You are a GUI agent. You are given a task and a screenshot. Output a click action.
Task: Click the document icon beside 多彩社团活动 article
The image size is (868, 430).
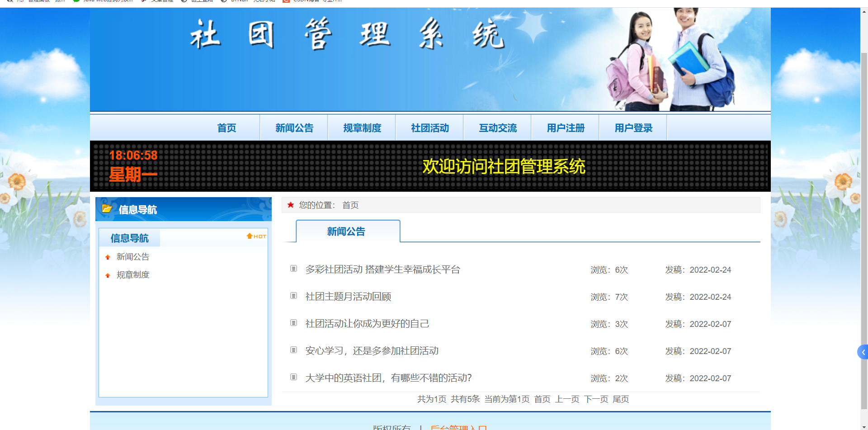pyautogui.click(x=293, y=269)
